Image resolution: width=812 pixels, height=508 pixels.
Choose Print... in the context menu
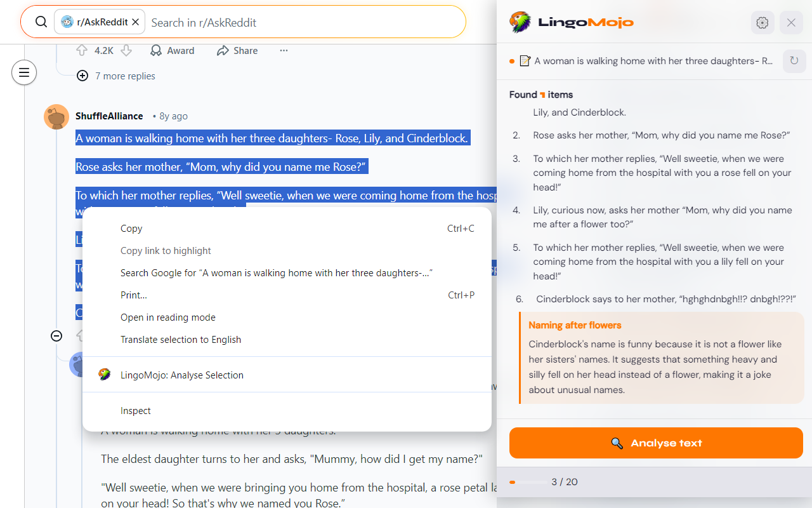[x=287, y=295]
